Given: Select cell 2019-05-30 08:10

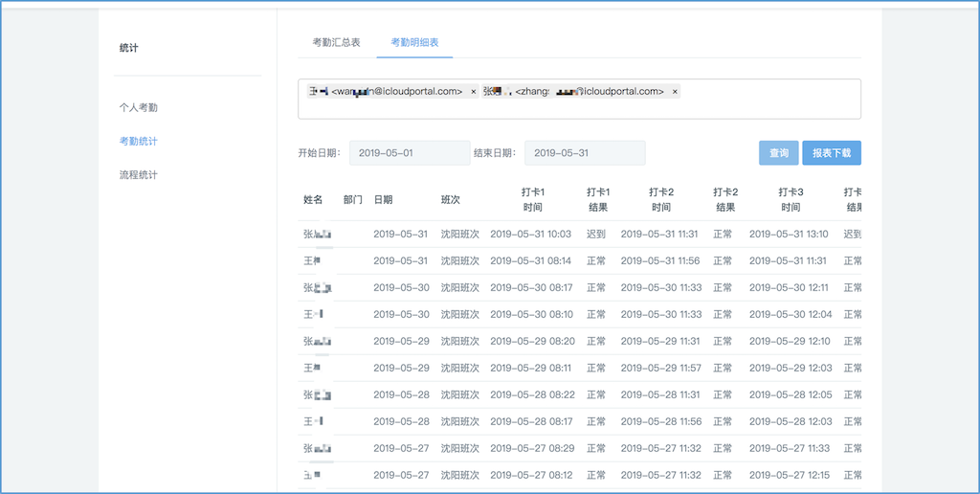Looking at the screenshot, I should pyautogui.click(x=531, y=315).
